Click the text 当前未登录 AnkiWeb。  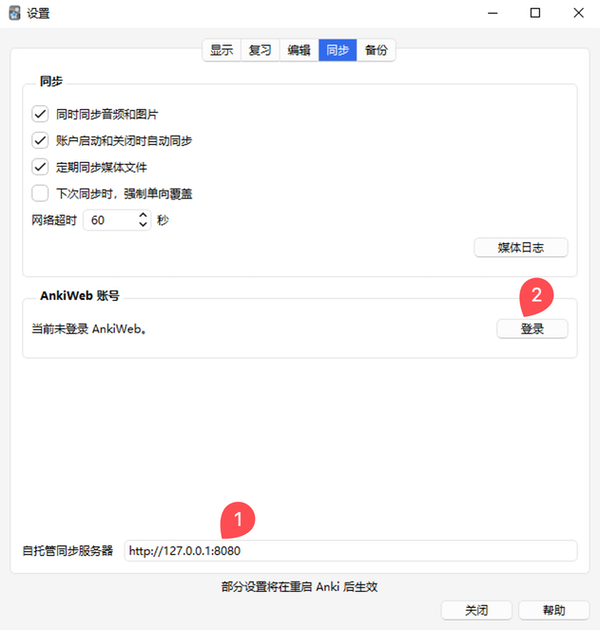[x=89, y=329]
